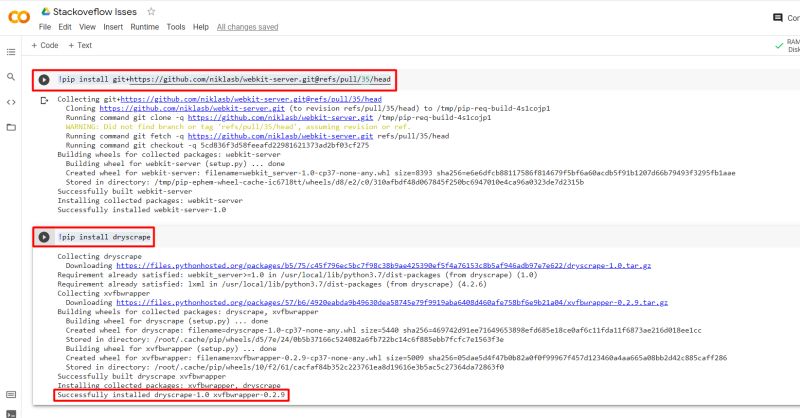Open the github link after Cloning
Viewport: 800px width, 418px height.
pos(192,108)
